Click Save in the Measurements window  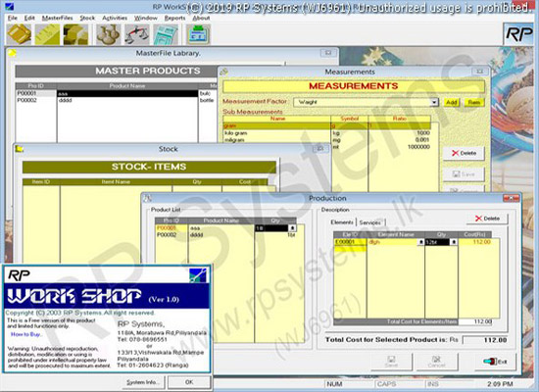tap(464, 174)
